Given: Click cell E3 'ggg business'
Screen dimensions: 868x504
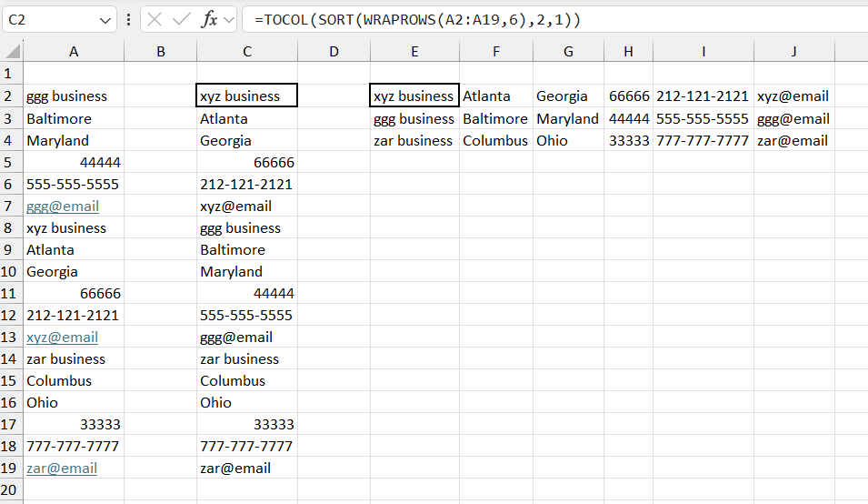Looking at the screenshot, I should click(x=414, y=118).
